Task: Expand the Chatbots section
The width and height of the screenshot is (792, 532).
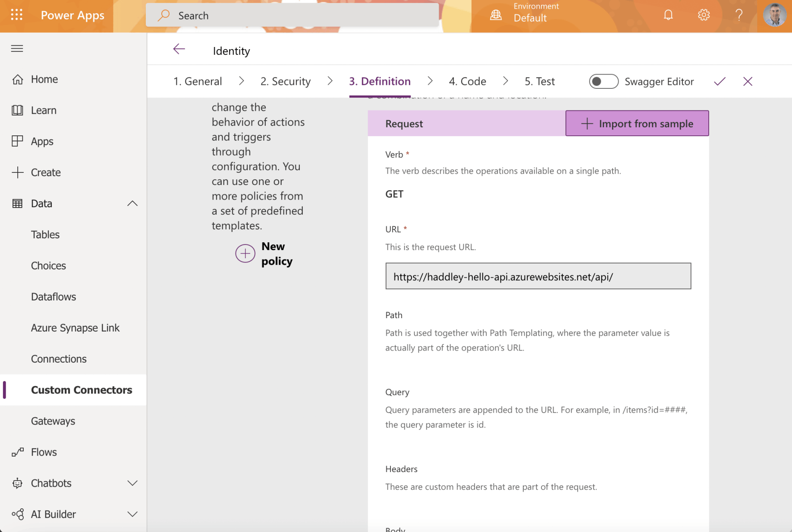Action: 132,483
